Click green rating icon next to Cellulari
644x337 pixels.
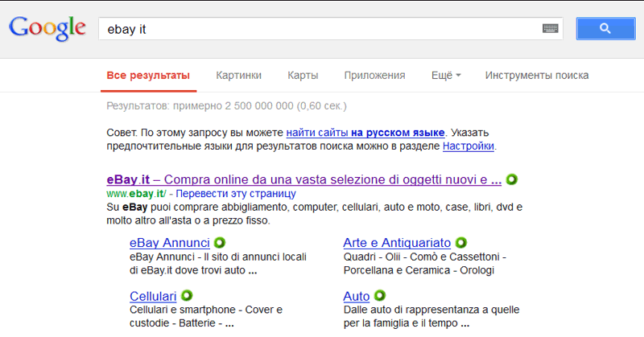[187, 296]
